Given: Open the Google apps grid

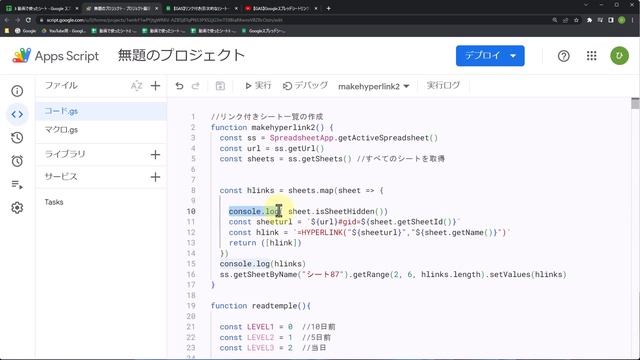Looking at the screenshot, I should click(591, 56).
